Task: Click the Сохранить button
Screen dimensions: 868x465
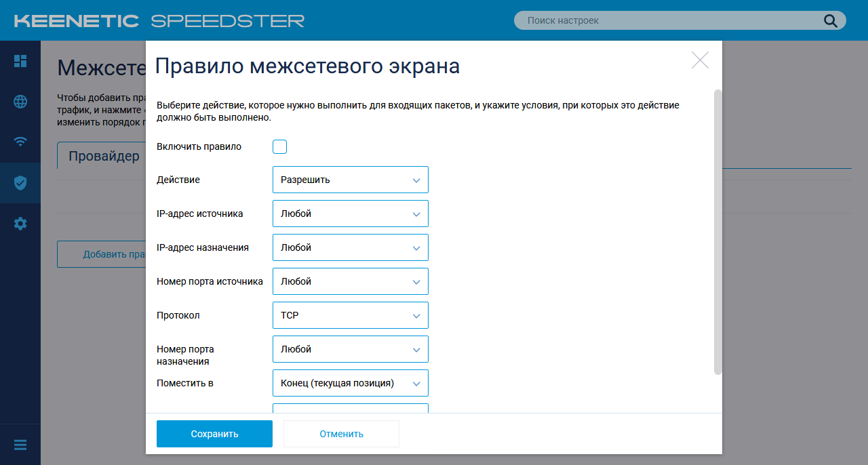Action: 214,434
